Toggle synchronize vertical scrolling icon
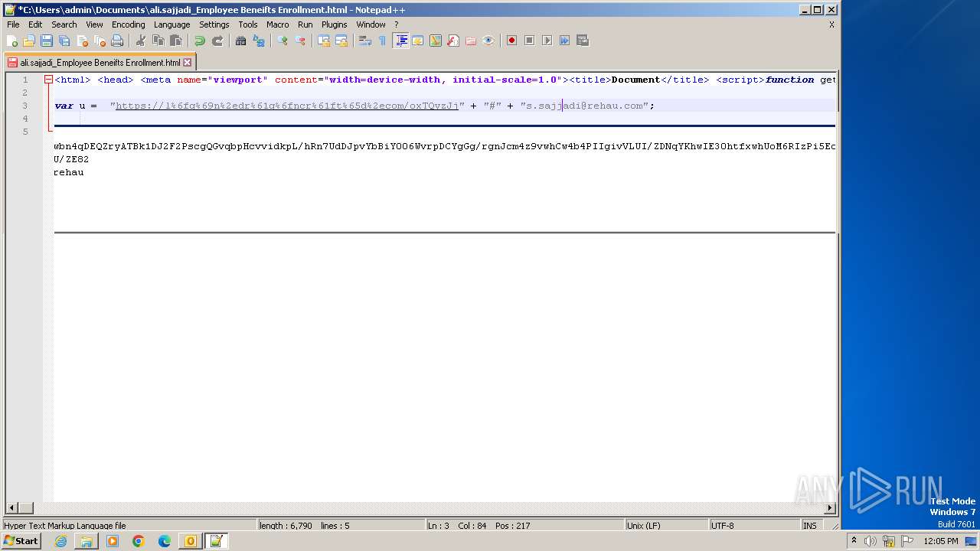 [x=324, y=41]
